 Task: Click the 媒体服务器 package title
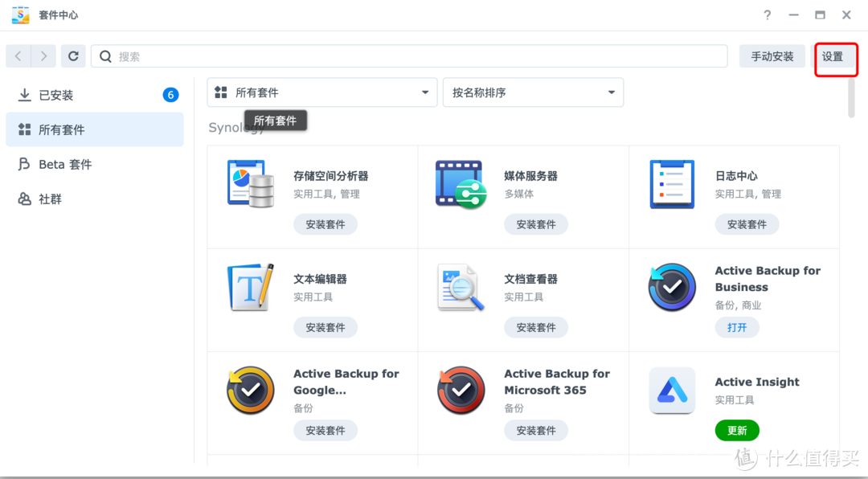point(531,176)
